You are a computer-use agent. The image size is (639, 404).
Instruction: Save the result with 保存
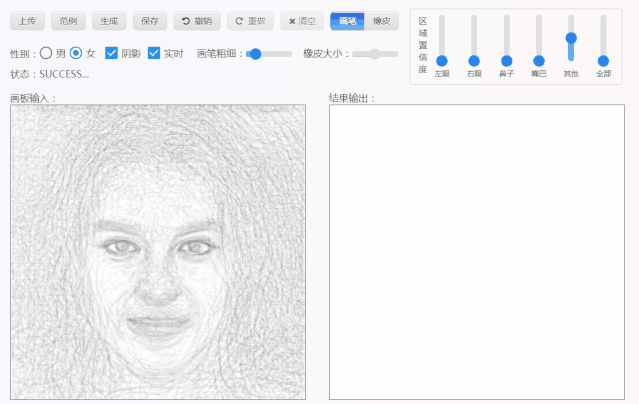click(x=149, y=21)
